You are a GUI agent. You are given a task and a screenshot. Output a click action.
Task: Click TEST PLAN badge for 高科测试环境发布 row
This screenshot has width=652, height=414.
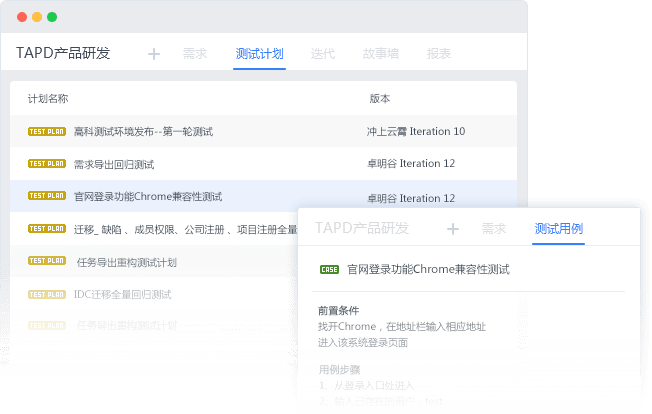(47, 132)
